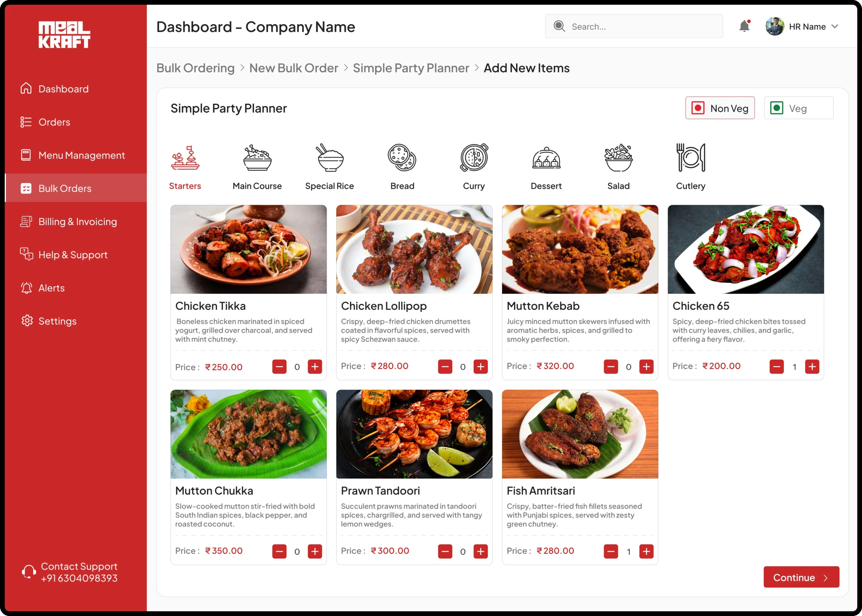This screenshot has height=616, width=862.
Task: Increase Chicken 65 quantity with plus
Action: (812, 366)
